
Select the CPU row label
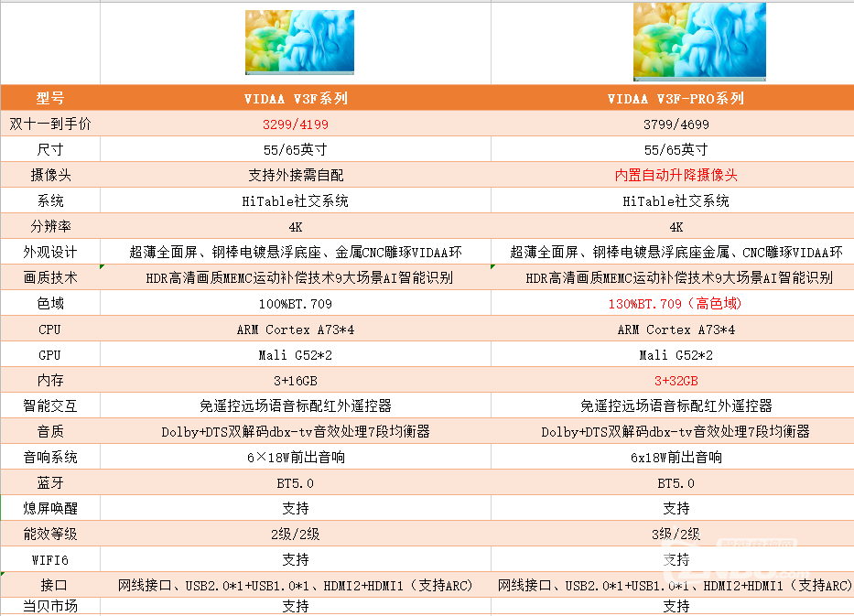tap(50, 329)
